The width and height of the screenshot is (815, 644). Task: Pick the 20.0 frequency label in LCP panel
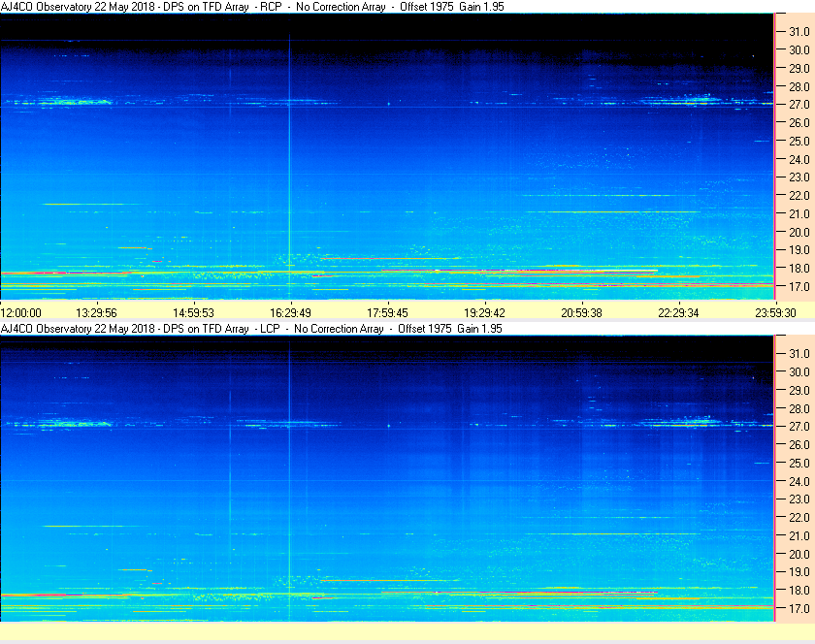pos(799,554)
